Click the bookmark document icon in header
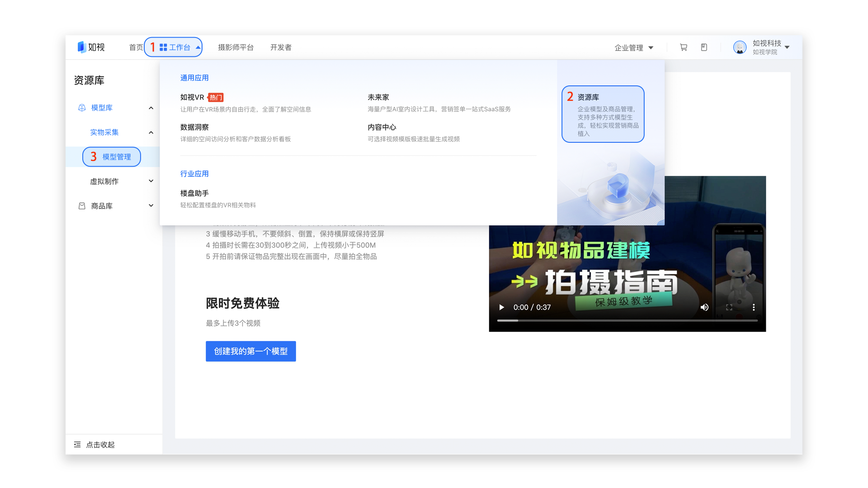This screenshot has height=488, width=868. point(704,47)
